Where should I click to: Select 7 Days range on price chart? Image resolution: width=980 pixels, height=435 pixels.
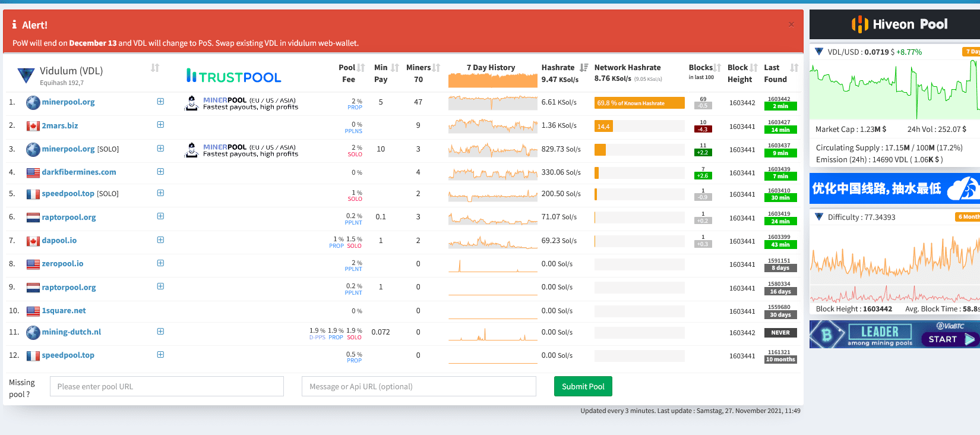coord(970,52)
